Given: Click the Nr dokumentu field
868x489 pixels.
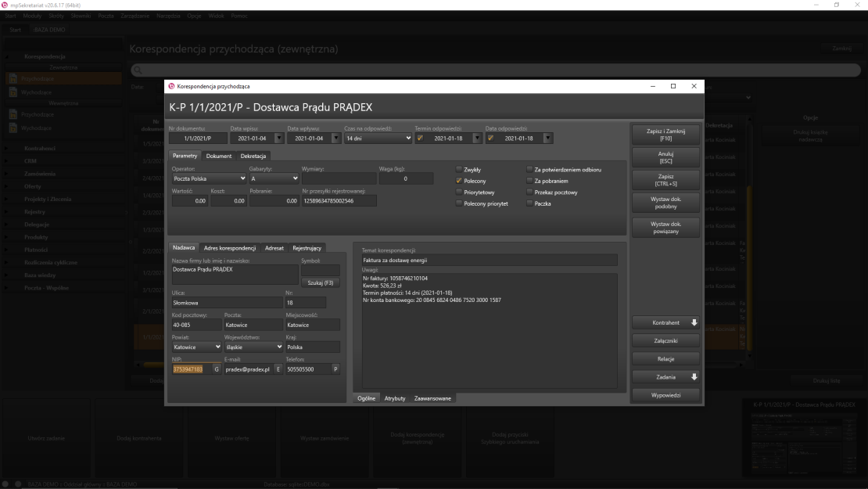Looking at the screenshot, I should click(198, 138).
